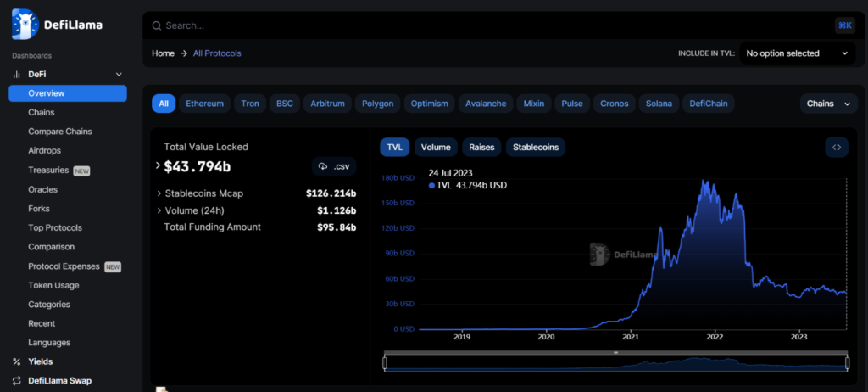Toggle the Raises chart series
The width and height of the screenshot is (868, 392).
pos(481,147)
